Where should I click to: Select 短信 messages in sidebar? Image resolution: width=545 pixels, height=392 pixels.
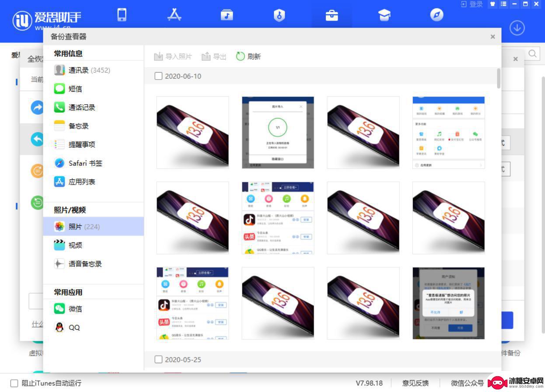(x=93, y=89)
